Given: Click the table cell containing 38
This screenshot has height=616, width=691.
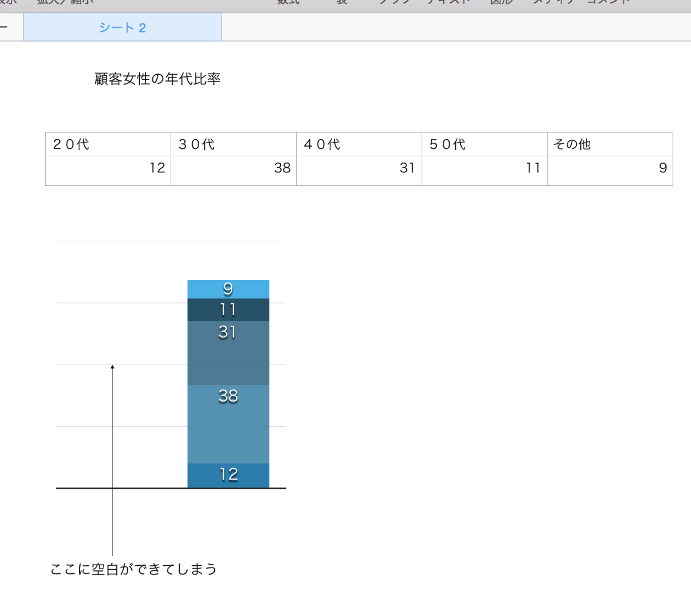Looking at the screenshot, I should [x=233, y=171].
